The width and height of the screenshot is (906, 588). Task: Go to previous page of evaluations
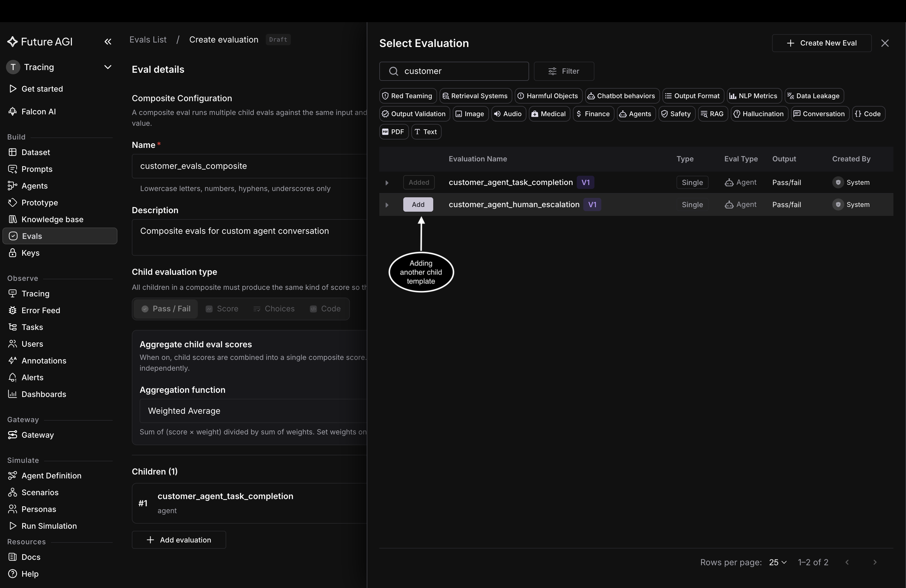pyautogui.click(x=847, y=562)
